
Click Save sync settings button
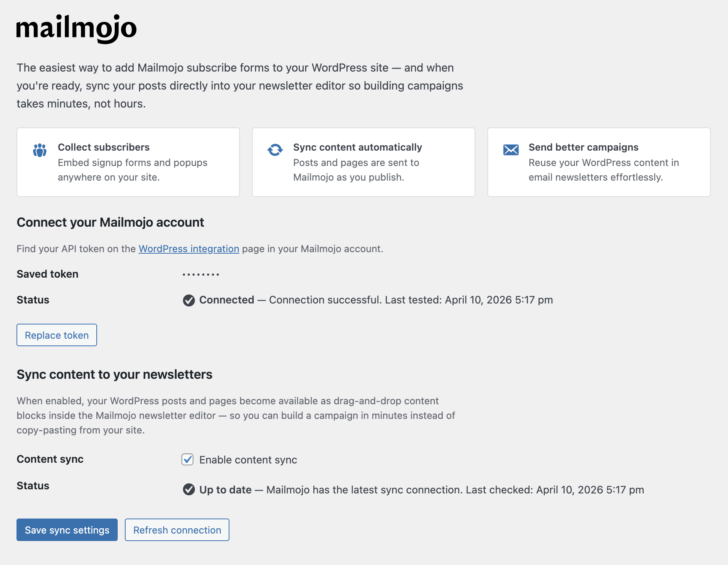click(x=67, y=530)
